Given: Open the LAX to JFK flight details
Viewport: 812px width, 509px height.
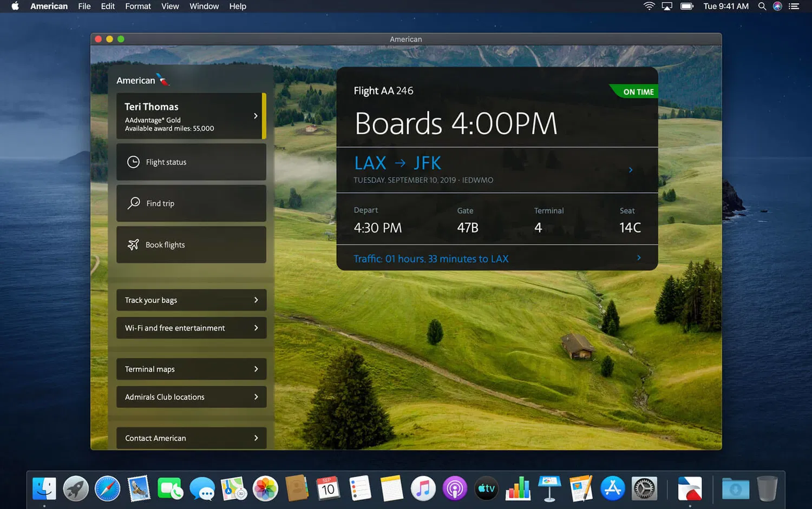Looking at the screenshot, I should 497,170.
